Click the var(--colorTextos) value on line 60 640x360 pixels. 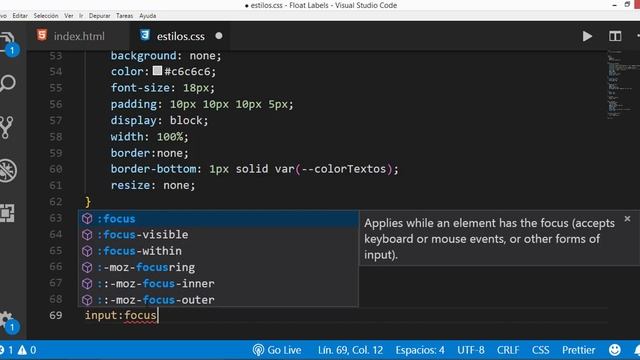click(334, 169)
